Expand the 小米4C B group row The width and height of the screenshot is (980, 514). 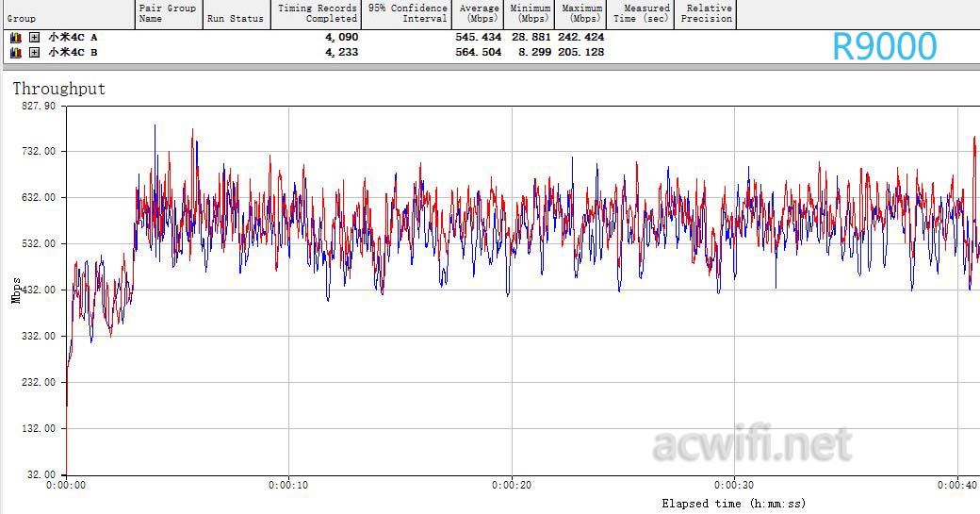tap(34, 53)
